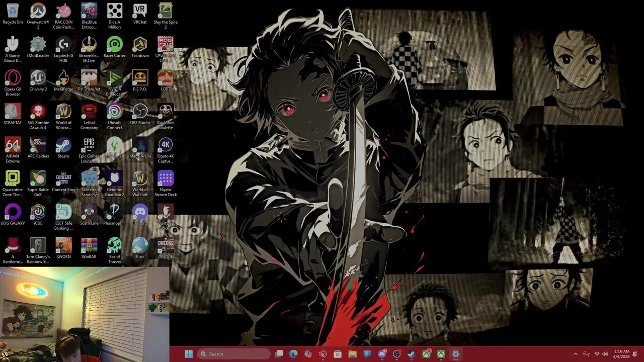Expand the hidden system tray icons

[576, 354]
